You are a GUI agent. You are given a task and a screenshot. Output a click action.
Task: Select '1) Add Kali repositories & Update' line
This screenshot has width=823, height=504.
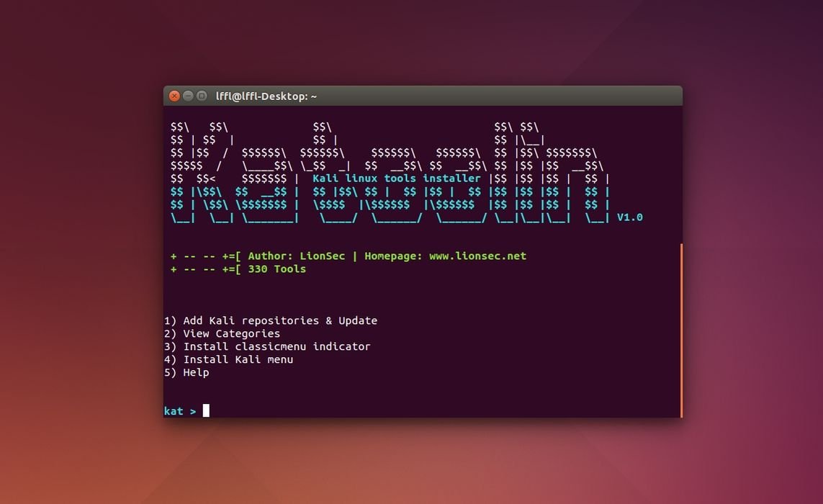(271, 321)
